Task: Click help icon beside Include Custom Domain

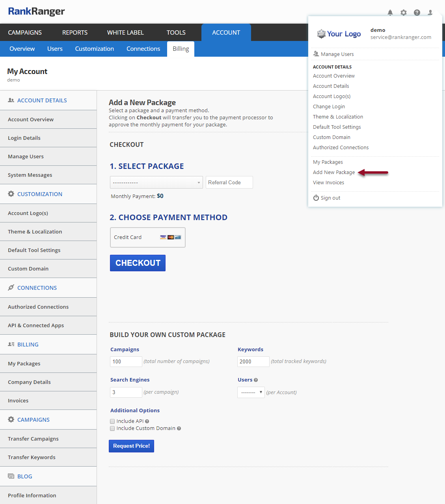Action: [179, 428]
